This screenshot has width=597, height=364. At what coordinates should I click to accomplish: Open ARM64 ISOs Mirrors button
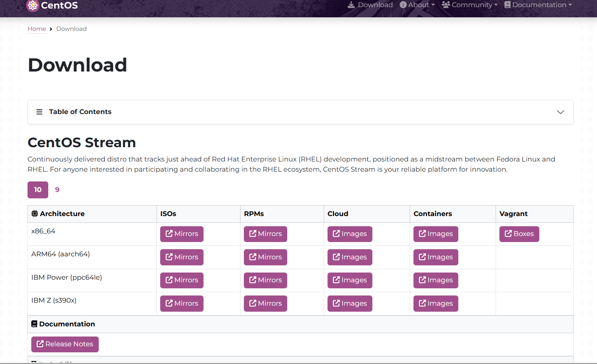coord(182,257)
